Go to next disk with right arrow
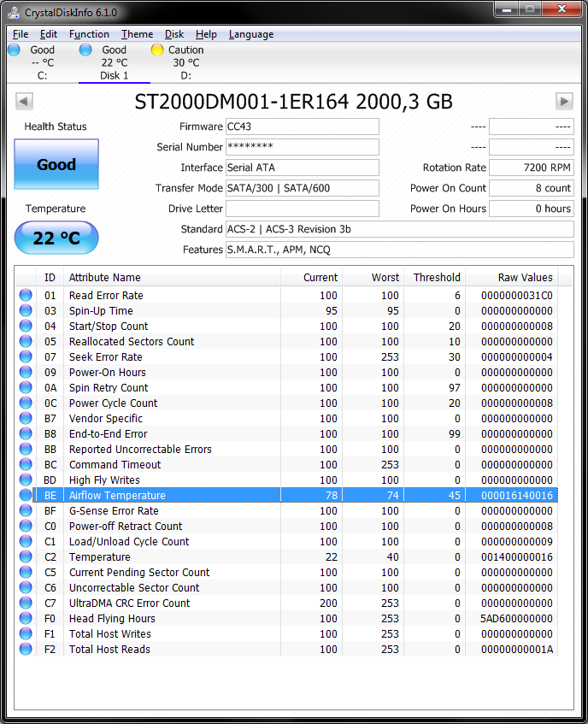Viewport: 588px width, 724px height. pyautogui.click(x=564, y=101)
